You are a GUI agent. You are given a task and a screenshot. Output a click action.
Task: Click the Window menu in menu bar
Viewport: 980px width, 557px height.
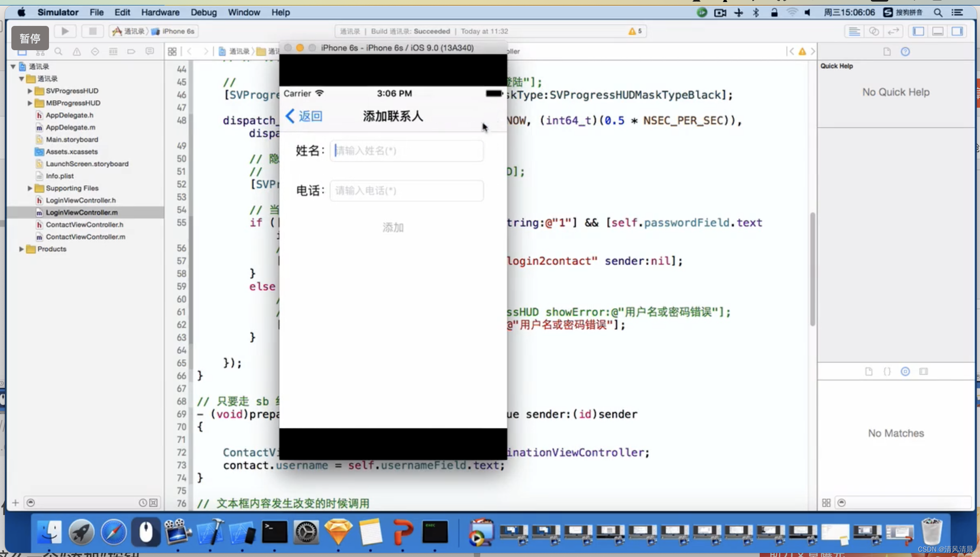tap(244, 11)
